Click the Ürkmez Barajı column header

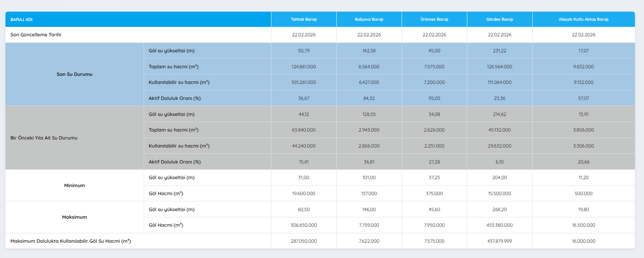[434, 20]
